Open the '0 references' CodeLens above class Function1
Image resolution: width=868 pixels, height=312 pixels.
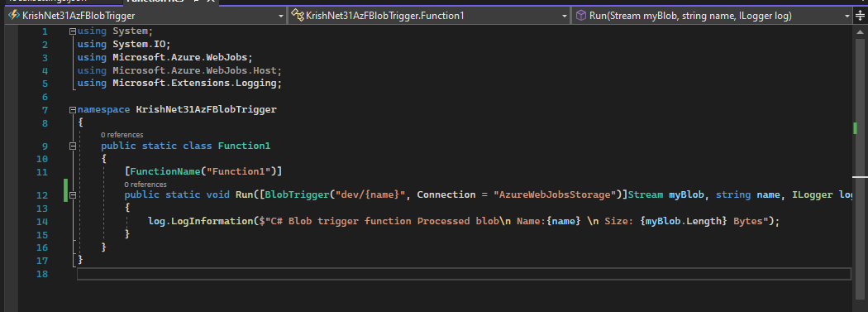(x=122, y=135)
